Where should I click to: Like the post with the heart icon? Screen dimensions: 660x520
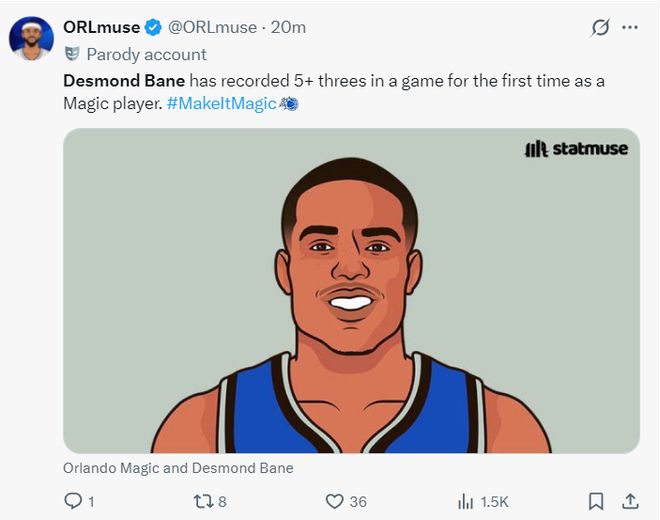click(335, 501)
